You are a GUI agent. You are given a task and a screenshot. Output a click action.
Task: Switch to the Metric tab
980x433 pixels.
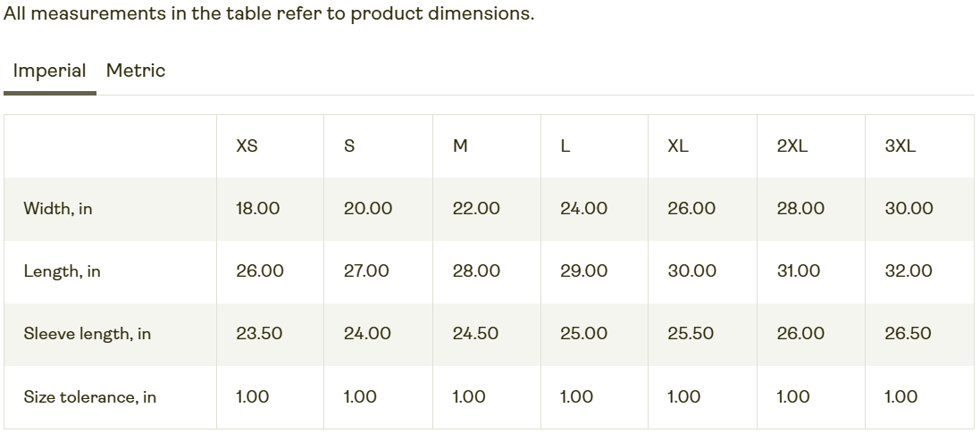136,71
